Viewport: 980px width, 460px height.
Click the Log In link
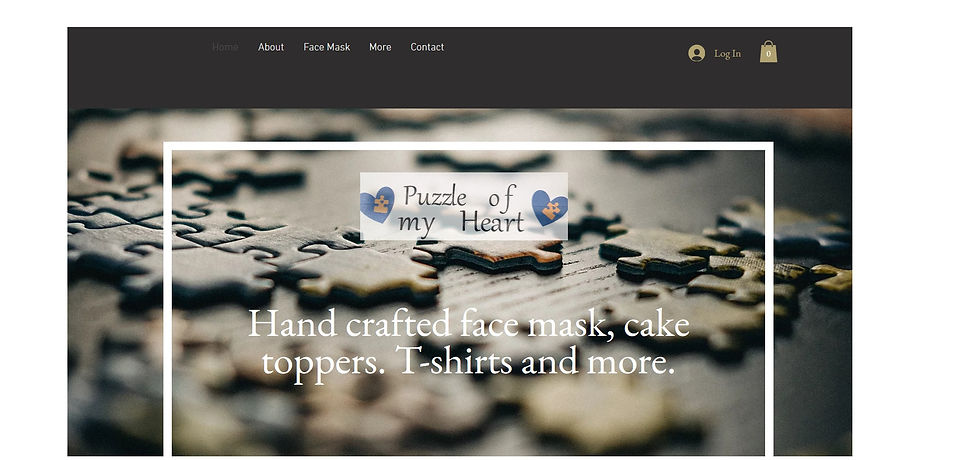(x=728, y=54)
